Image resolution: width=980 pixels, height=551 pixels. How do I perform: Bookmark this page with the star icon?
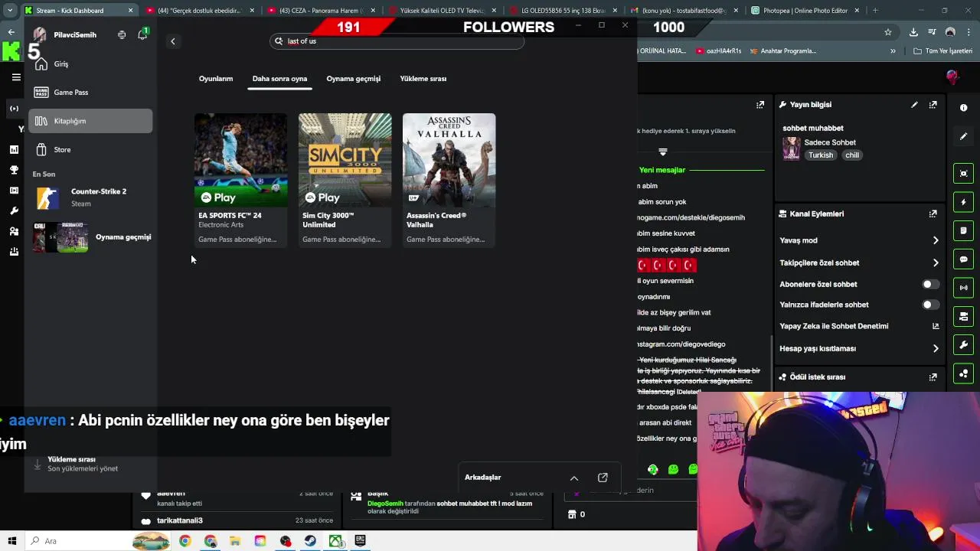(888, 32)
